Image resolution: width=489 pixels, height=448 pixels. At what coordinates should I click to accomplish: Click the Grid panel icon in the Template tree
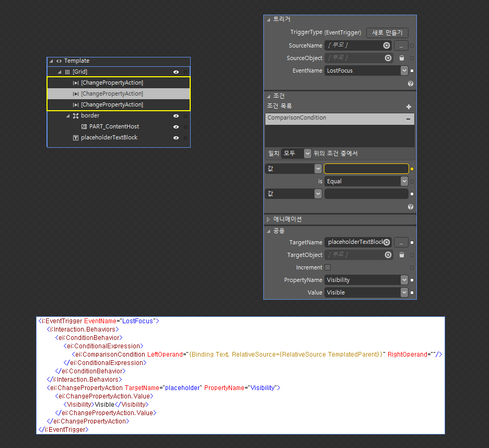click(68, 72)
